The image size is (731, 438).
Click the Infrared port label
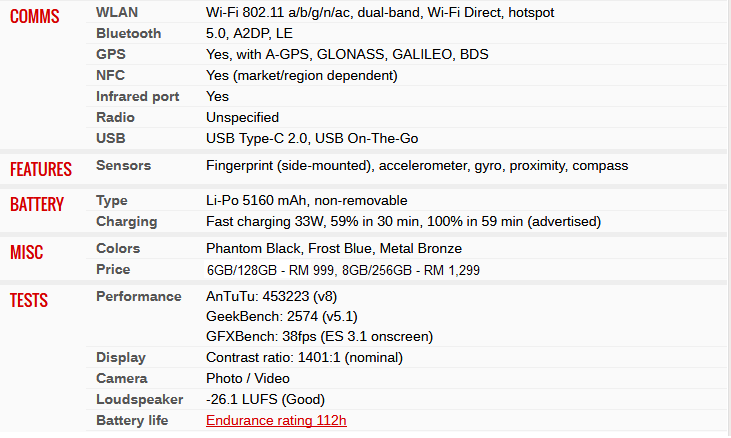coord(138,96)
